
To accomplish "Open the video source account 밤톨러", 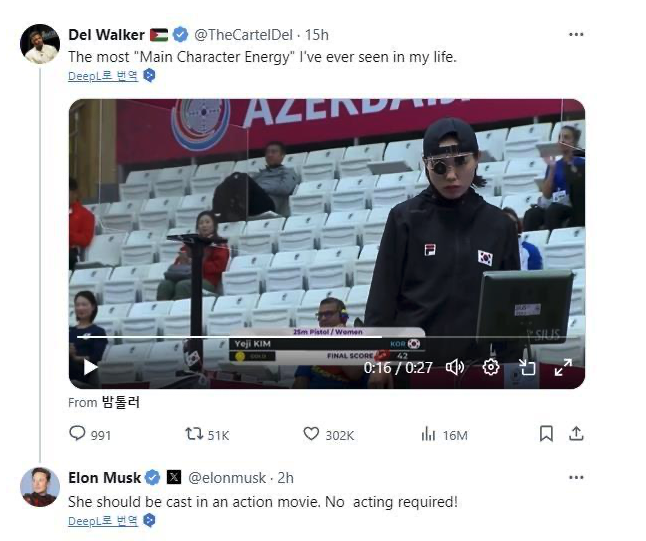I will pos(121,402).
